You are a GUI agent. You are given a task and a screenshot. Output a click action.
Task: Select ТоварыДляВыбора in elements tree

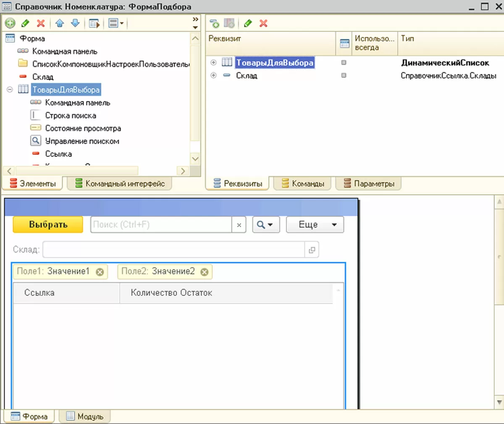66,90
